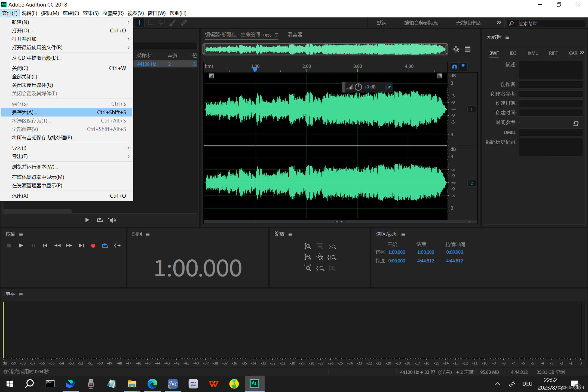Toggle channel 1 enable button on waveform
Viewport: 588px width, 392px height.
click(472, 109)
